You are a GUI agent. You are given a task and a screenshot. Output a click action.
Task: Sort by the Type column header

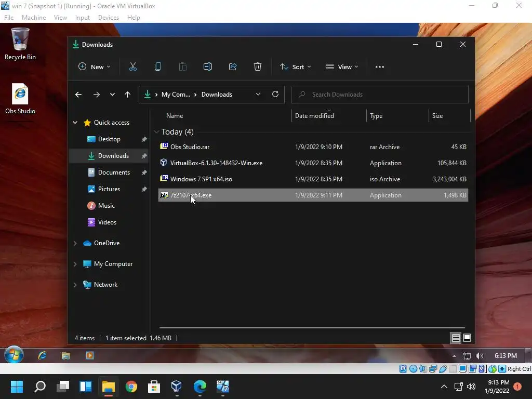[376, 116]
